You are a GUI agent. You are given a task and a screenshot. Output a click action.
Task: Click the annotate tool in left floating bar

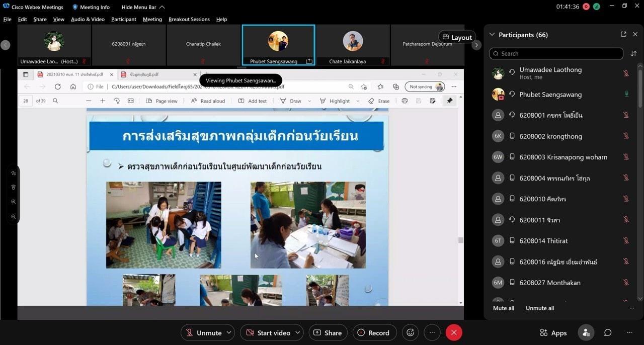tap(14, 173)
